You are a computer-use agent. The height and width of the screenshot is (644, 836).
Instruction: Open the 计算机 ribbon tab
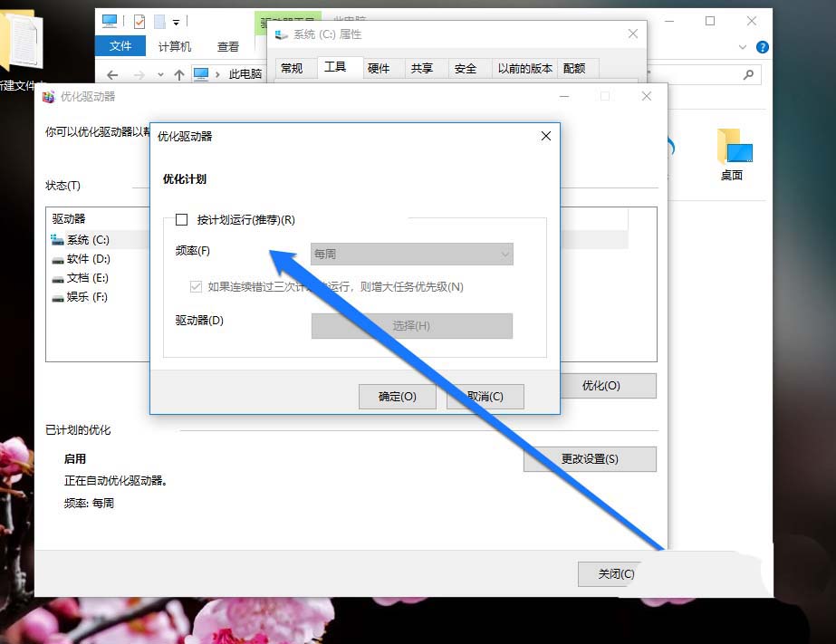pos(175,46)
